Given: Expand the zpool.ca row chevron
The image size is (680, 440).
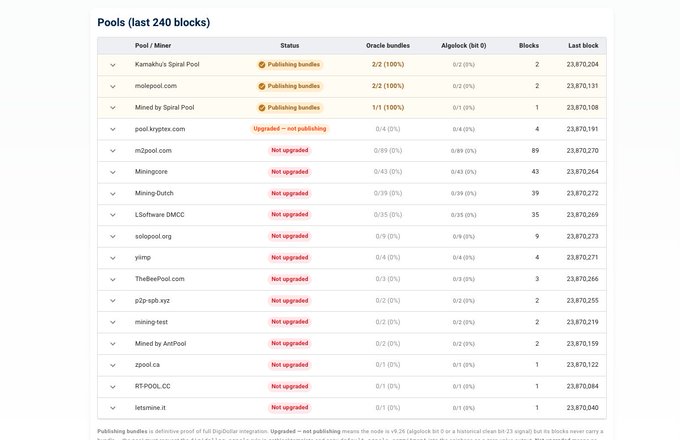Looking at the screenshot, I should [x=113, y=365].
